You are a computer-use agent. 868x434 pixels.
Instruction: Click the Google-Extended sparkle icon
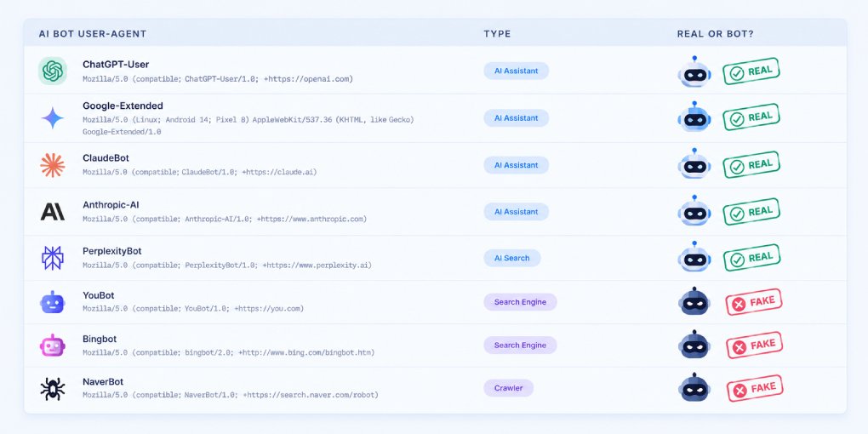pos(53,118)
